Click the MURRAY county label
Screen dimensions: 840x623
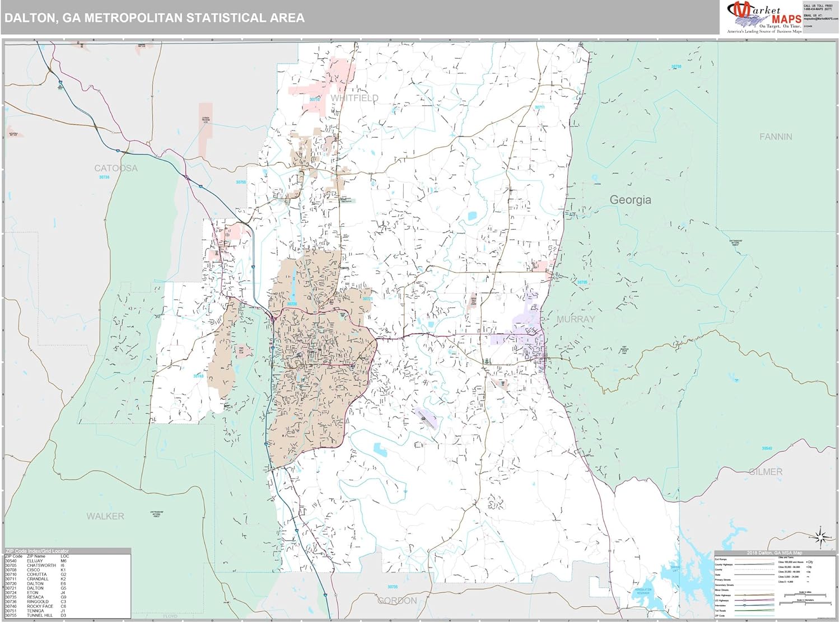(576, 319)
